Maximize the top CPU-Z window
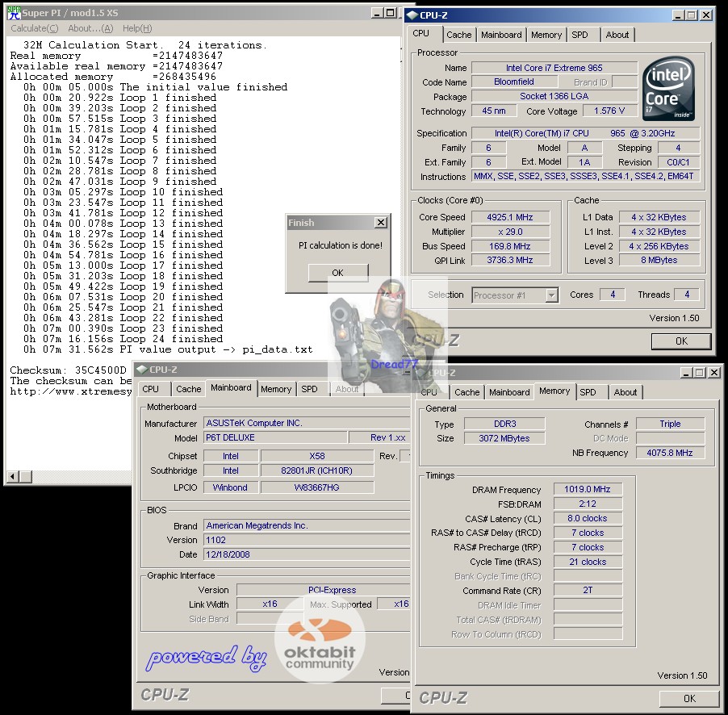 tap(692, 15)
